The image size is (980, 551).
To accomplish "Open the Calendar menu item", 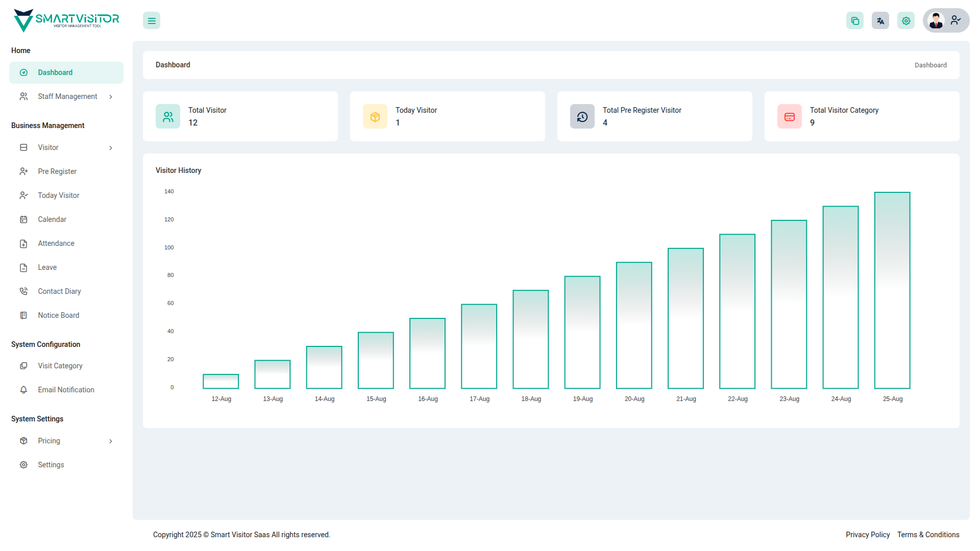I will tap(52, 219).
